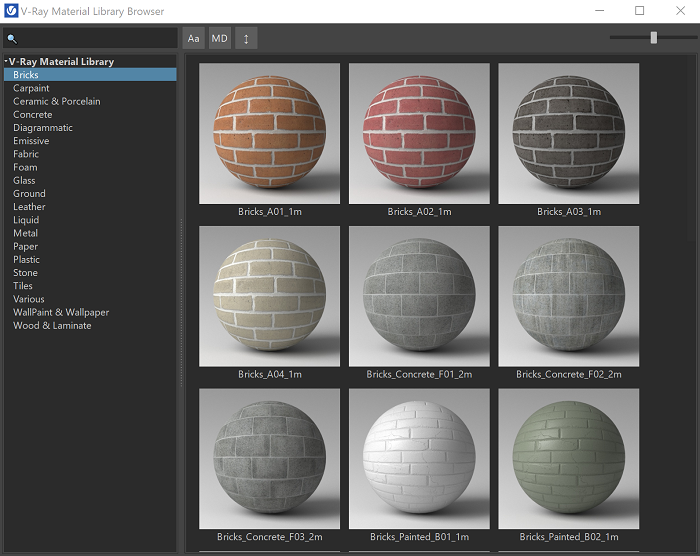Open WallPaint & Wallpaper category

click(61, 312)
